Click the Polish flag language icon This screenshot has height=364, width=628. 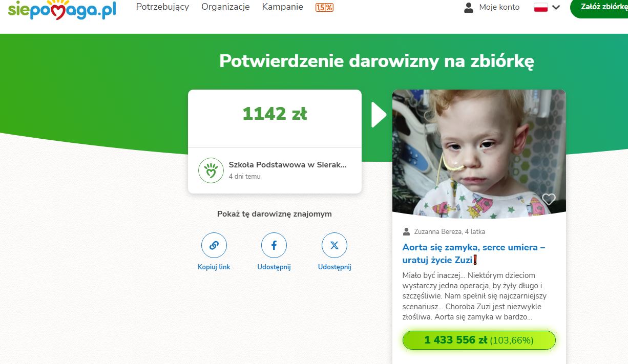(541, 7)
